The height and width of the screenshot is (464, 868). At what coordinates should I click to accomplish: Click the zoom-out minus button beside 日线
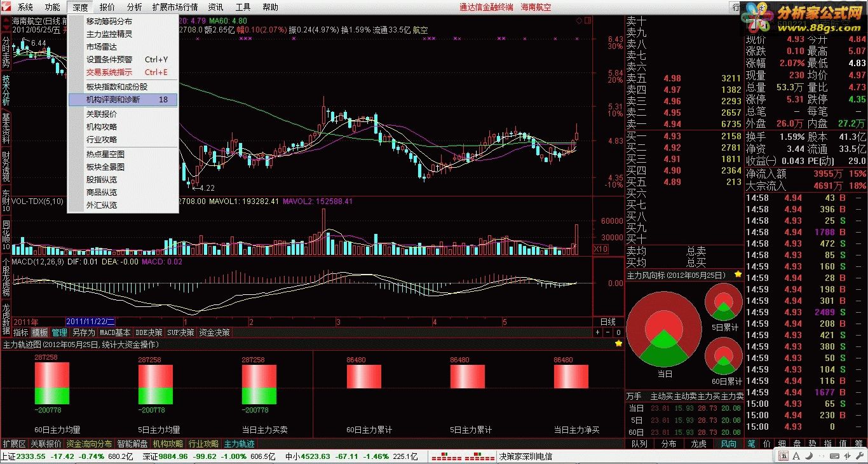coord(608,332)
